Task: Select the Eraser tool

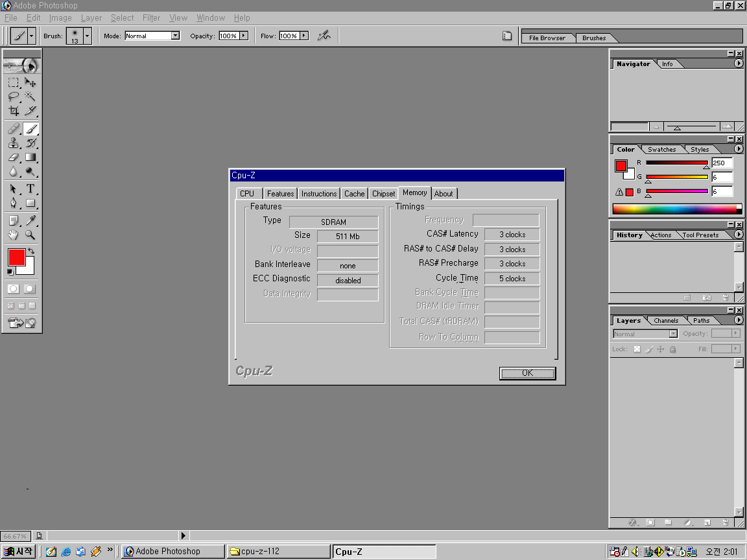Action: coord(14,157)
